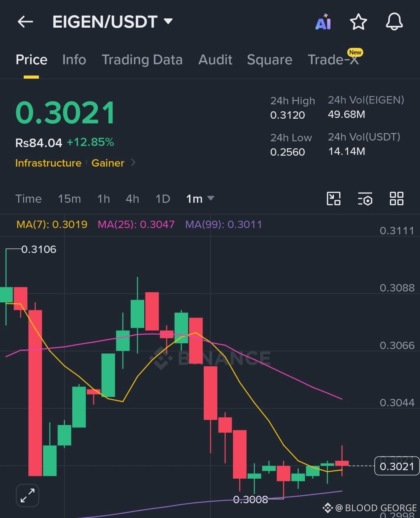Tap the back arrow icon

pos(26,22)
